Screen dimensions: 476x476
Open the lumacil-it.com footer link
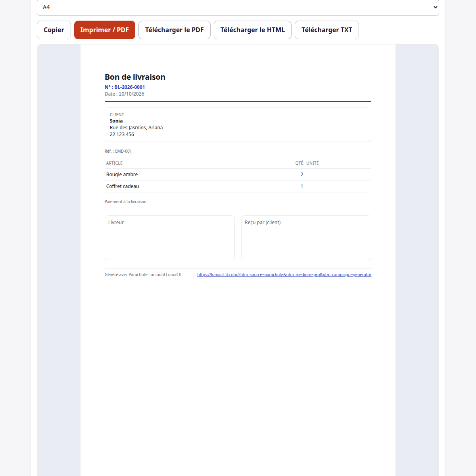coord(284,274)
